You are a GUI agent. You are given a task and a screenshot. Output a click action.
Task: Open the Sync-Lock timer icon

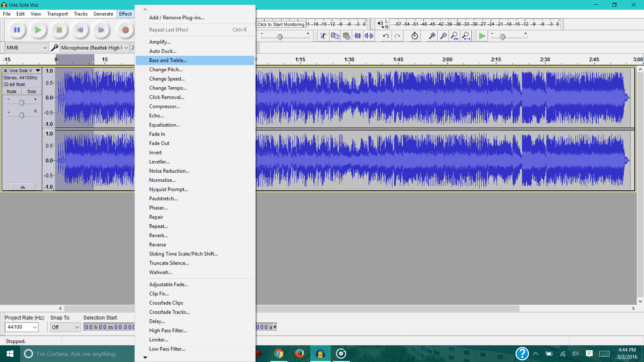click(415, 36)
